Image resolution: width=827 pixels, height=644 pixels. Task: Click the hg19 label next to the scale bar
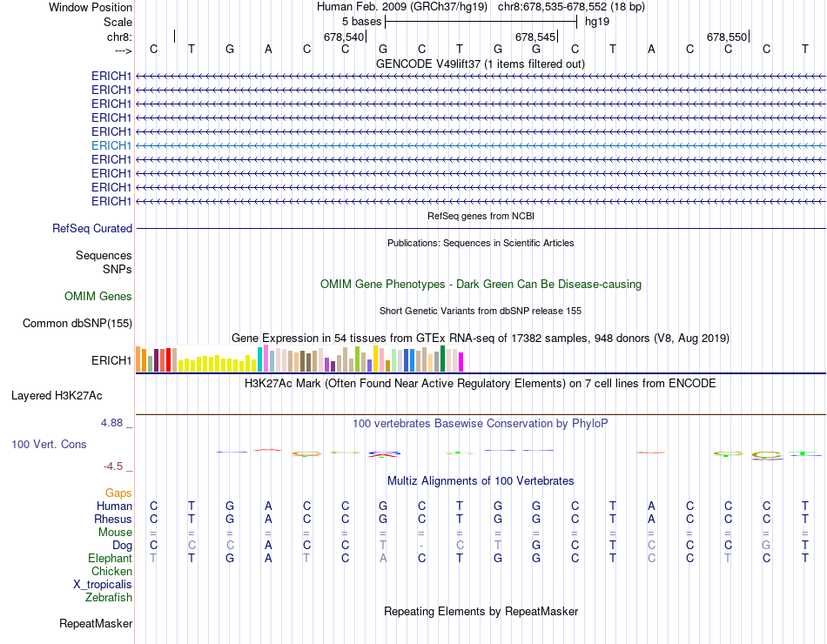(597, 22)
